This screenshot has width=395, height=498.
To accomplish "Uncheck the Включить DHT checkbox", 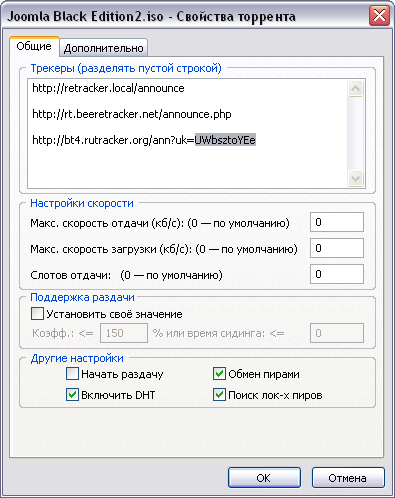I will [x=72, y=395].
